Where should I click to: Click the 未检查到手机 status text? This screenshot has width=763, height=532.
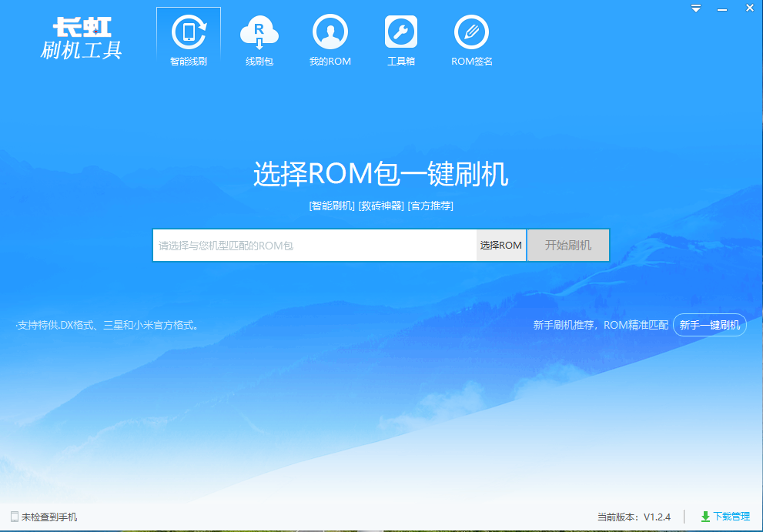pos(49,517)
